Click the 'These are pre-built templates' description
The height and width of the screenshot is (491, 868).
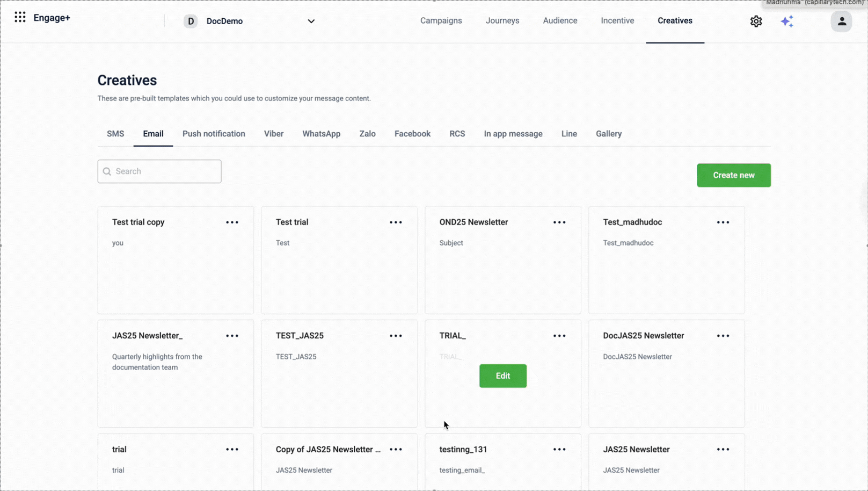coord(234,98)
